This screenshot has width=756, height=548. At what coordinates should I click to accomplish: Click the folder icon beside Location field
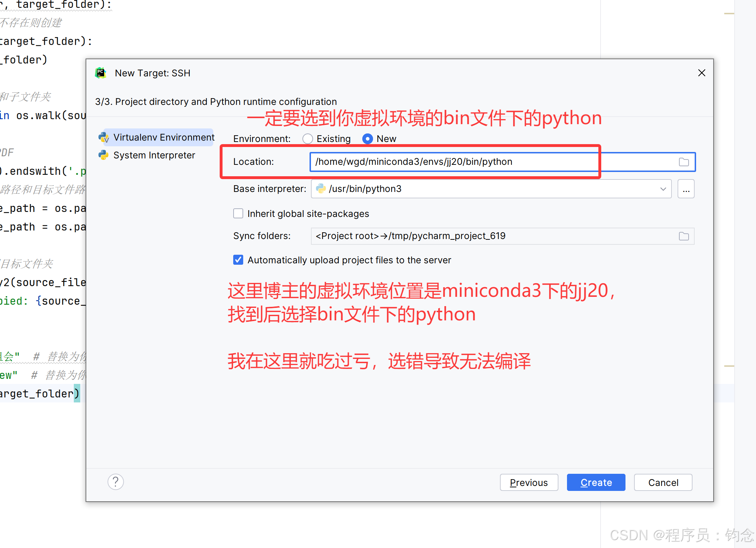(x=684, y=162)
